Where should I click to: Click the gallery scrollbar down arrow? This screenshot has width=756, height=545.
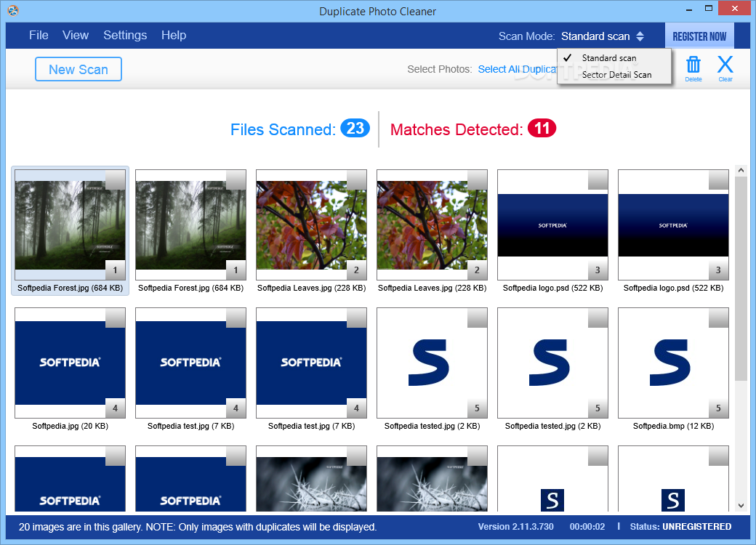coord(741,506)
